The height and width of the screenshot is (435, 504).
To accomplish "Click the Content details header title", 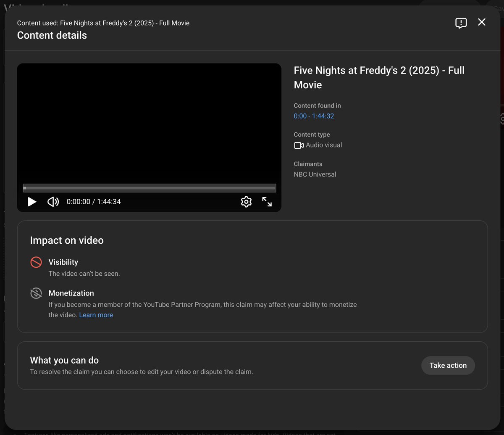I will click(52, 35).
